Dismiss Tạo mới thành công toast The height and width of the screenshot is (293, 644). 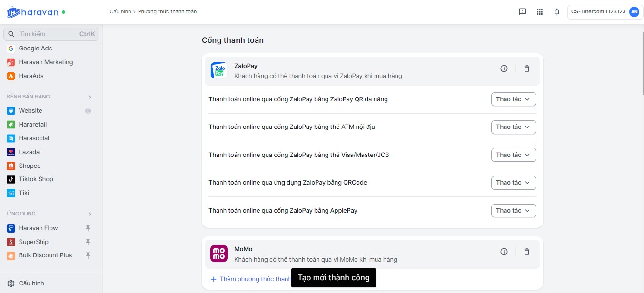point(334,278)
